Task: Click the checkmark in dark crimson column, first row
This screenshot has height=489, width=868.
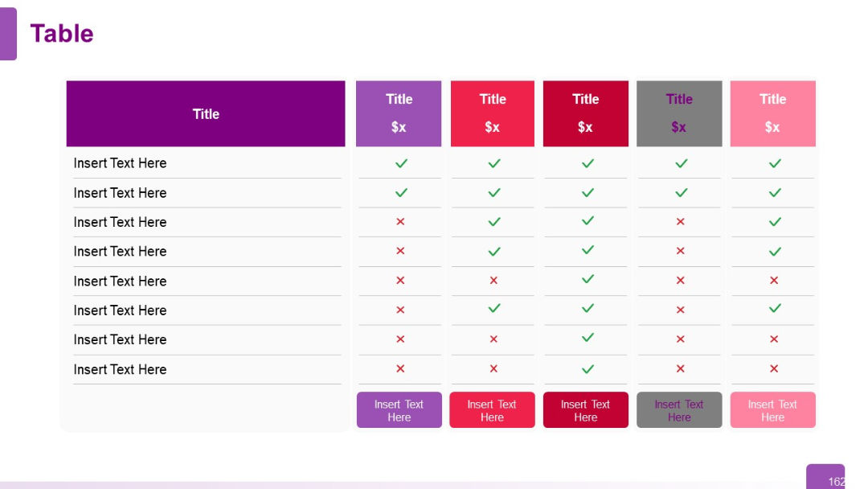Action: (x=588, y=163)
